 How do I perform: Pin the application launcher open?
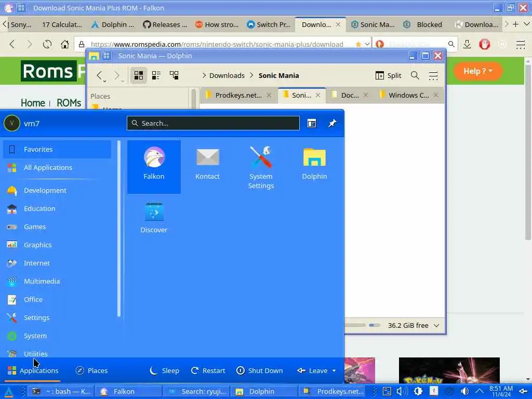(332, 123)
